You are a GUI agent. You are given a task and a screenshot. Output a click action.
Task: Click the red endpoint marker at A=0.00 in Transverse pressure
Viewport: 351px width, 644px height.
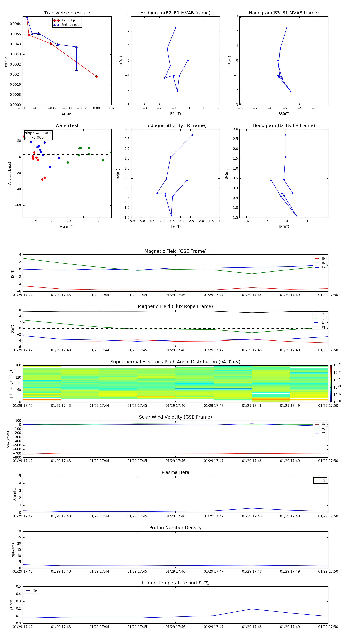(97, 76)
